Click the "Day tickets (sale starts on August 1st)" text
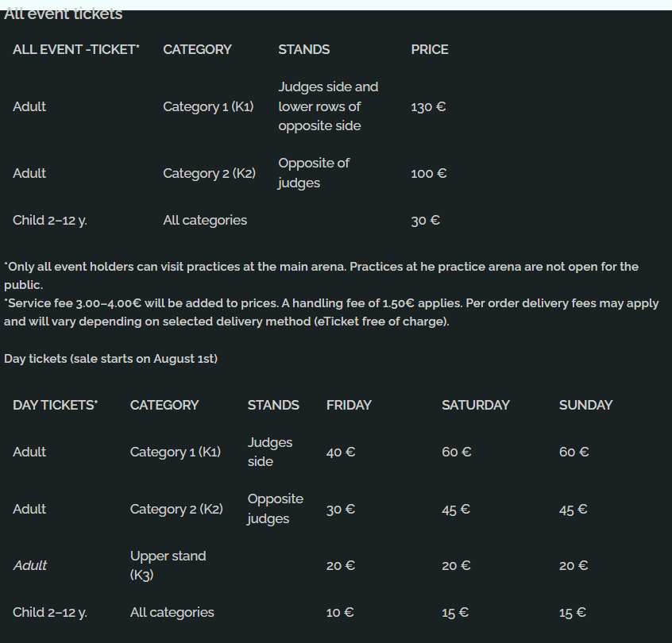 [111, 359]
